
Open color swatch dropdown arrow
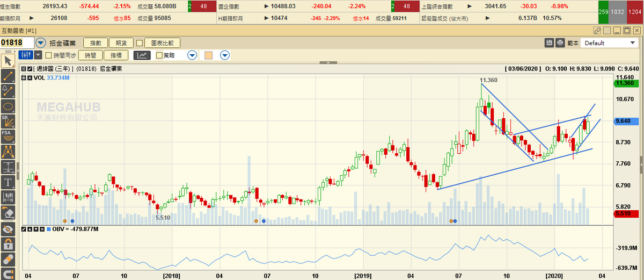click(225, 55)
